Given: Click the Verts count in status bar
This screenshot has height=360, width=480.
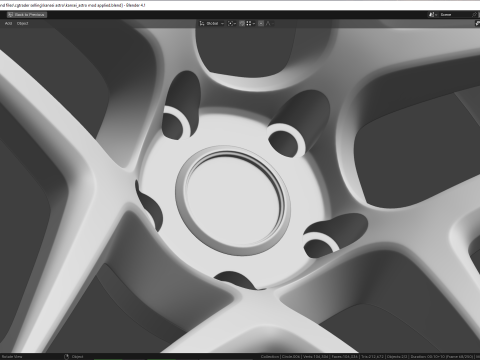Looking at the screenshot, I should [316, 357].
